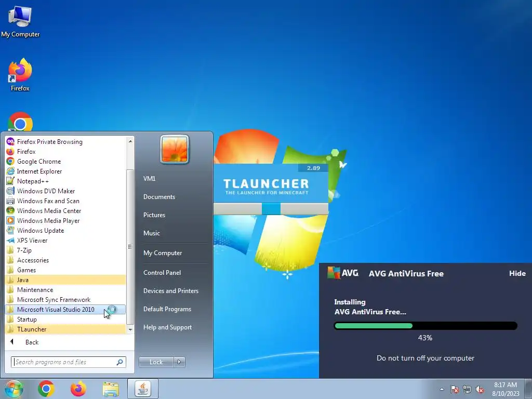The width and height of the screenshot is (532, 399).
Task: Open Default Programs
Action: click(x=167, y=309)
